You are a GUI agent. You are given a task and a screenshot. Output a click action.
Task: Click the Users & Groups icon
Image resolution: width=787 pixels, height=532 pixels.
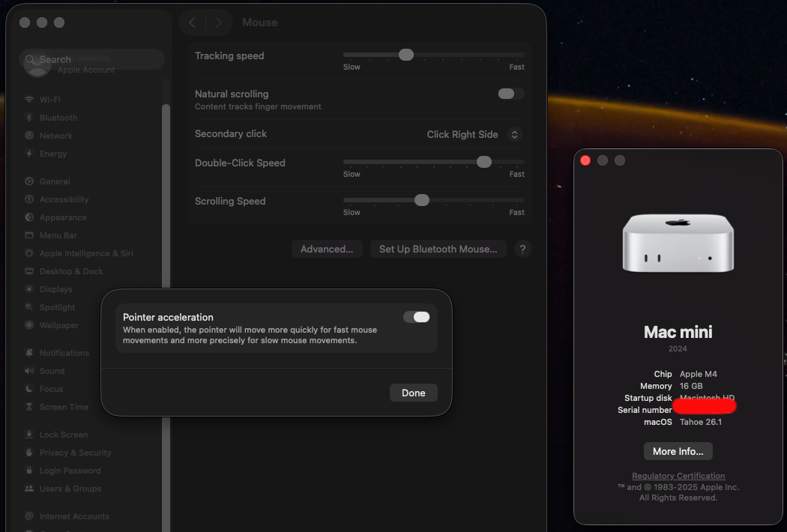29,489
